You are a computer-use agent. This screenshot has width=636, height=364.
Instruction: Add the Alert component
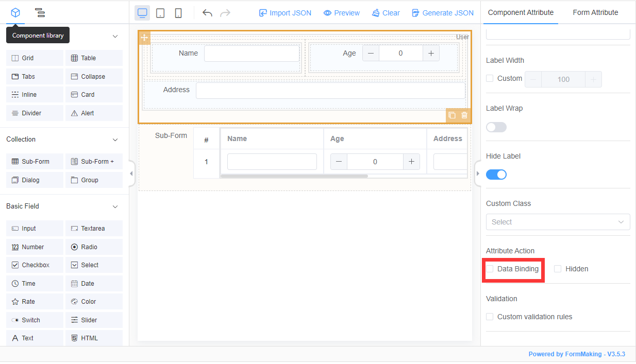[94, 113]
